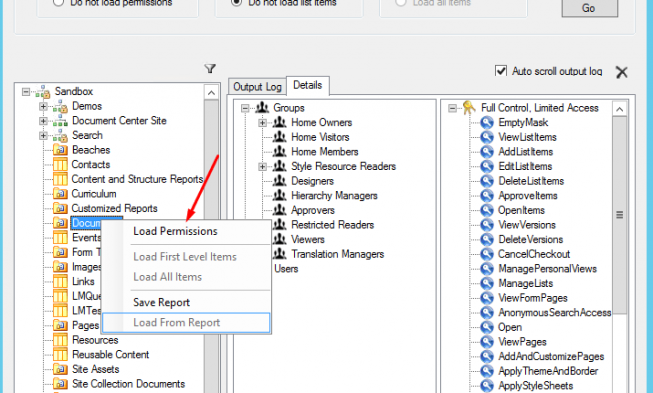Click the Approvers group icon

coord(279,210)
